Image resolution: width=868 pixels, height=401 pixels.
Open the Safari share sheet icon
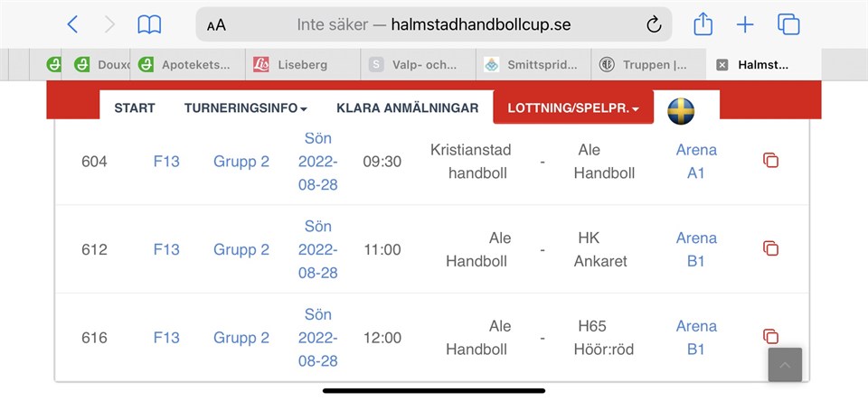tap(703, 24)
